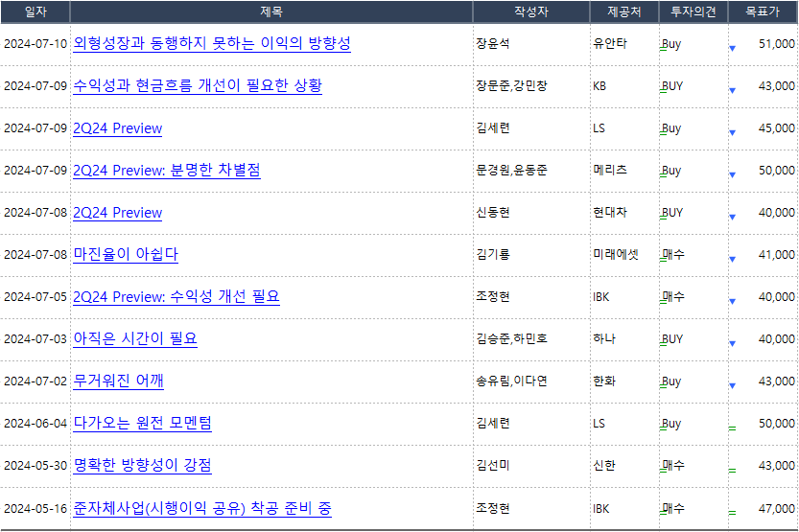Open report '아직은 시간이 필요'
Screen dimensions: 799x532
coord(135,338)
